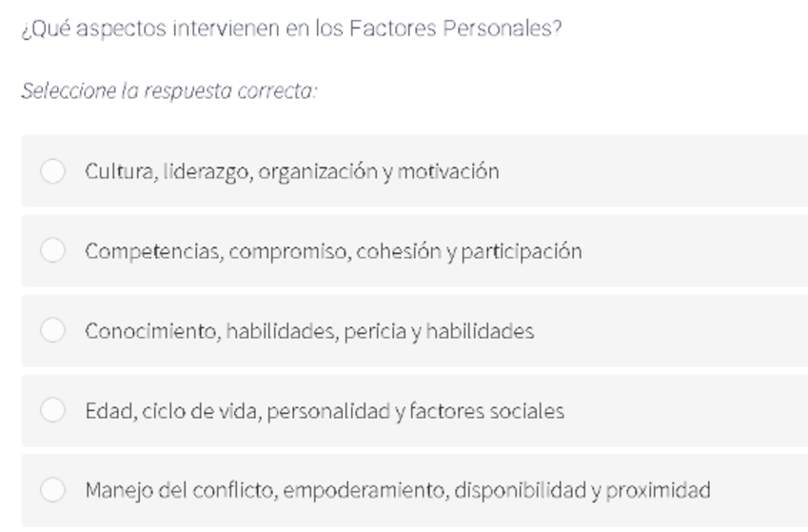The height and width of the screenshot is (532, 808).
Task: Select the 'Manejo del conflicto, empoderamiento' radio button
Action: tap(52, 490)
